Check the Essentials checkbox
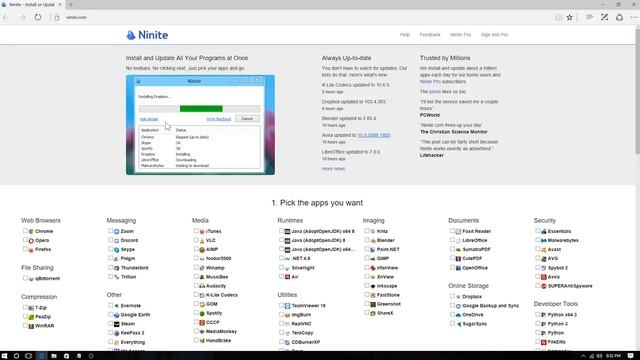 (538, 231)
